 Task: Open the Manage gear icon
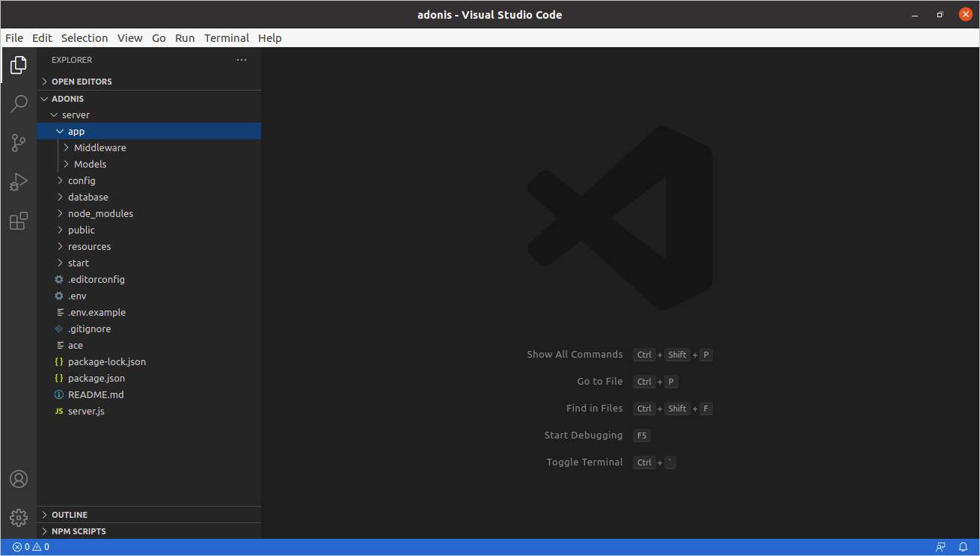coord(19,517)
